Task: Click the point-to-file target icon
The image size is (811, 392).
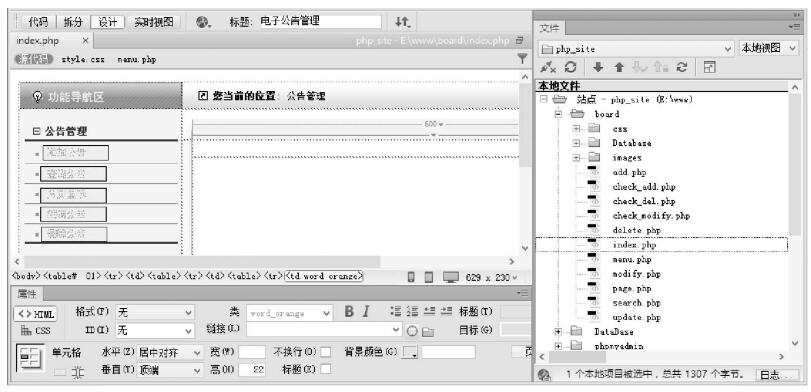Action: (x=412, y=331)
